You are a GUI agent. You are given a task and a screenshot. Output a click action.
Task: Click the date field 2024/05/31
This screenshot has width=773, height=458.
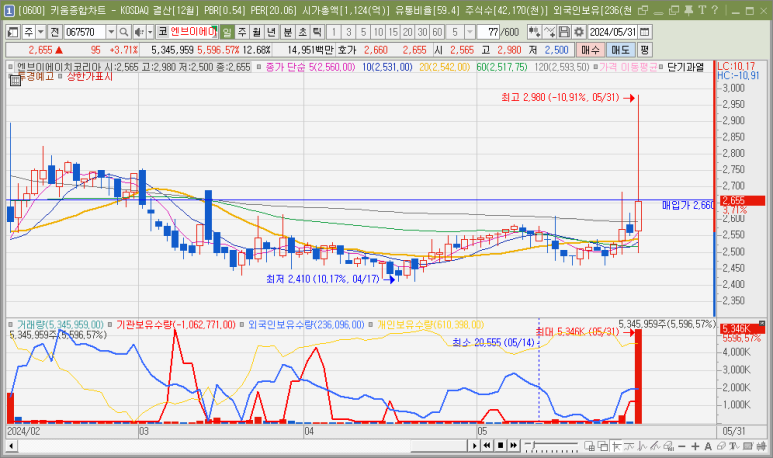pos(613,33)
